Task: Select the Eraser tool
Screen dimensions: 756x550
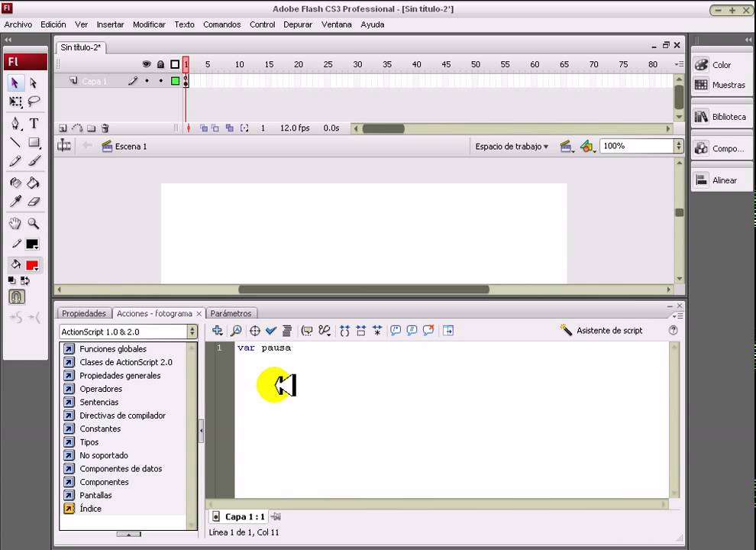Action: (34, 201)
